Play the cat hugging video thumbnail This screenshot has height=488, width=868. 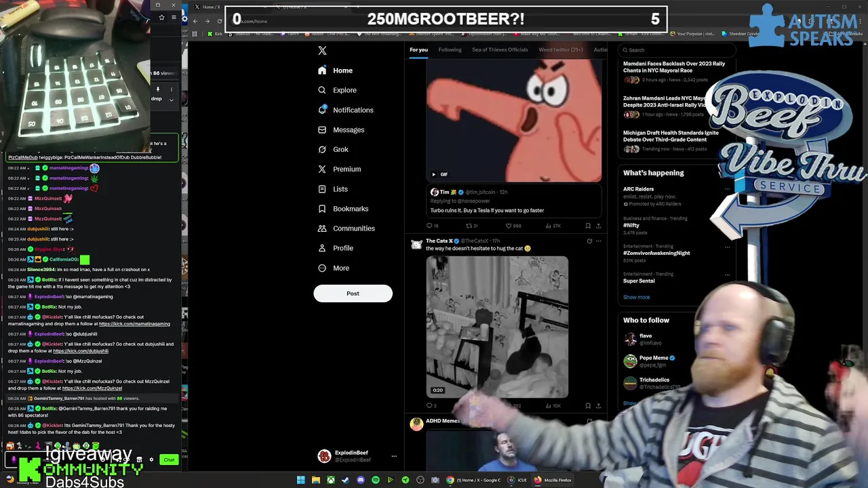pyautogui.click(x=497, y=326)
